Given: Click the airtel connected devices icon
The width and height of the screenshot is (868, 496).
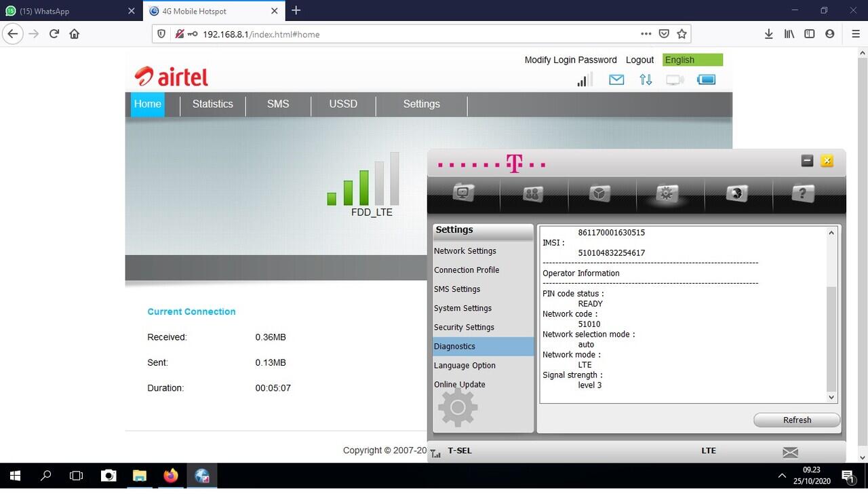Looking at the screenshot, I should [675, 80].
